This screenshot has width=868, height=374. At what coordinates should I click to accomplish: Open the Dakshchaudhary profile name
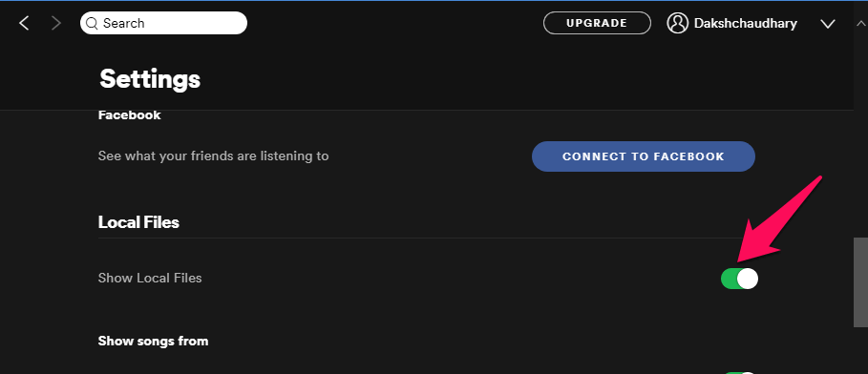(x=745, y=24)
